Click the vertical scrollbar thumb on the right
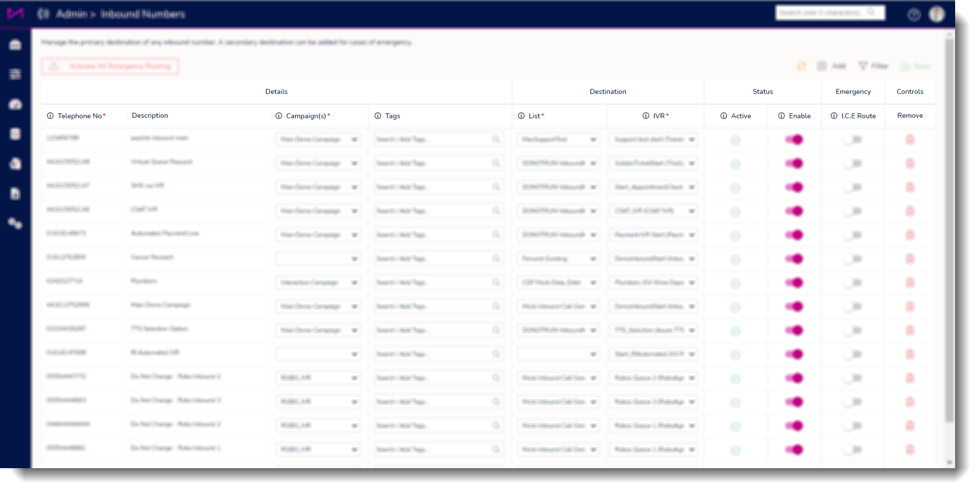 tap(950, 231)
